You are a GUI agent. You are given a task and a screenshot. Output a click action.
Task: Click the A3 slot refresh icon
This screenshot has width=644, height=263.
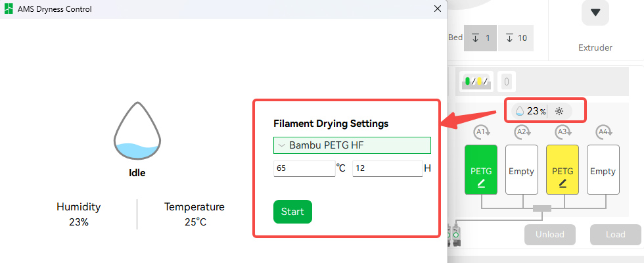click(x=563, y=132)
